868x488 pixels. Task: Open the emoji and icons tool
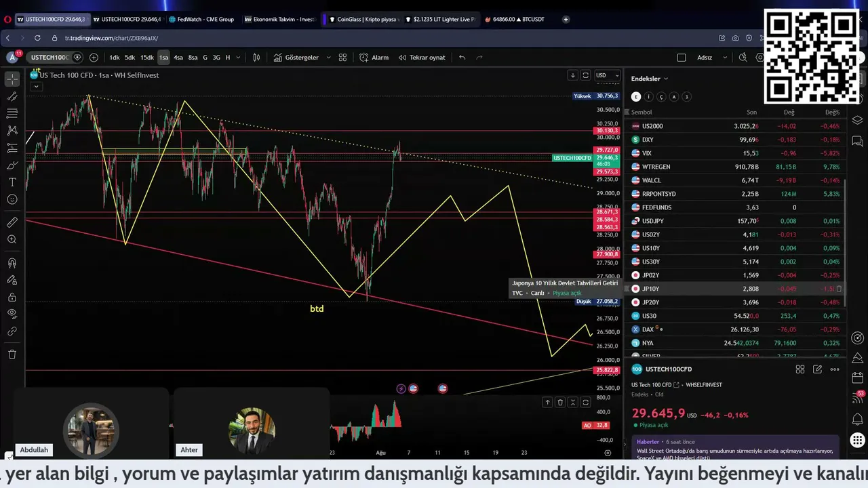coord(12,199)
